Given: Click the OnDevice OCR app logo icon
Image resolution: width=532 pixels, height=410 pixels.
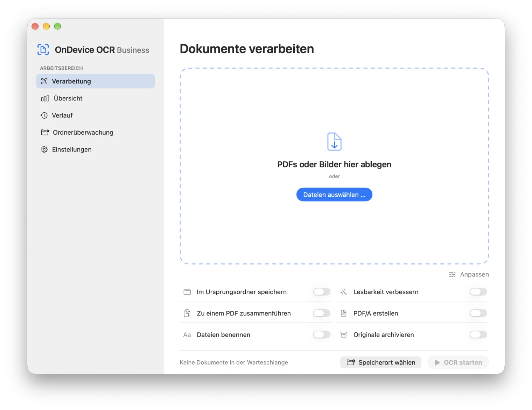Looking at the screenshot, I should [43, 50].
